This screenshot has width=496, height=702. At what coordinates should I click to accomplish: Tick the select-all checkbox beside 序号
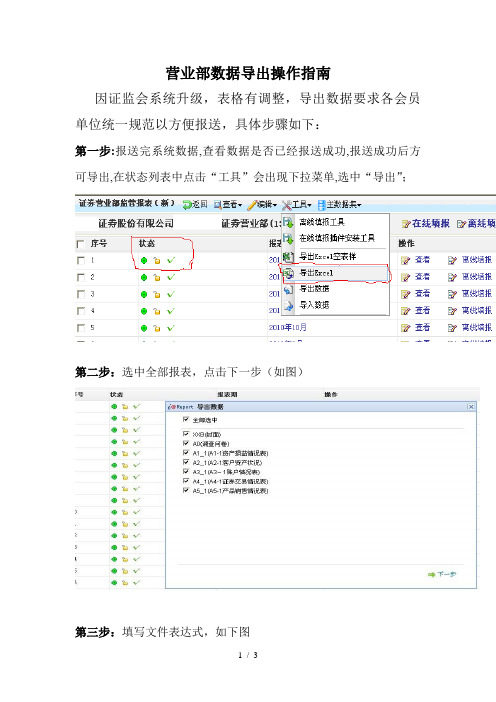click(81, 244)
